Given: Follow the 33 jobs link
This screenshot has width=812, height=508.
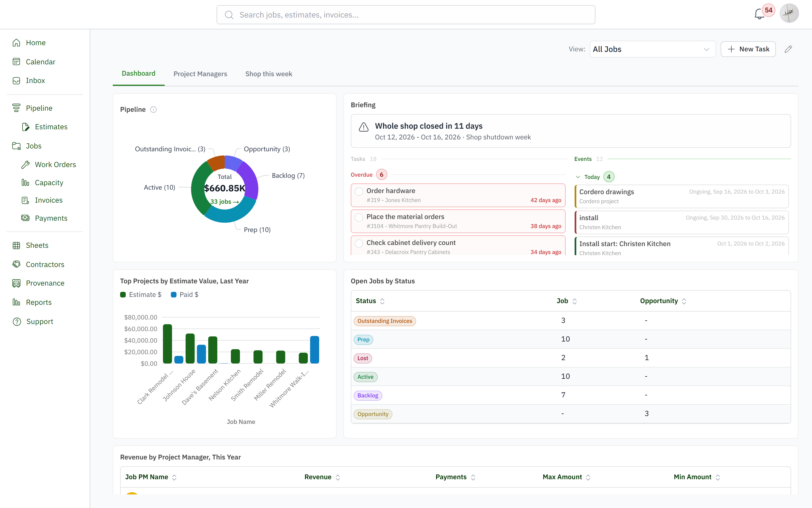Looking at the screenshot, I should point(224,202).
